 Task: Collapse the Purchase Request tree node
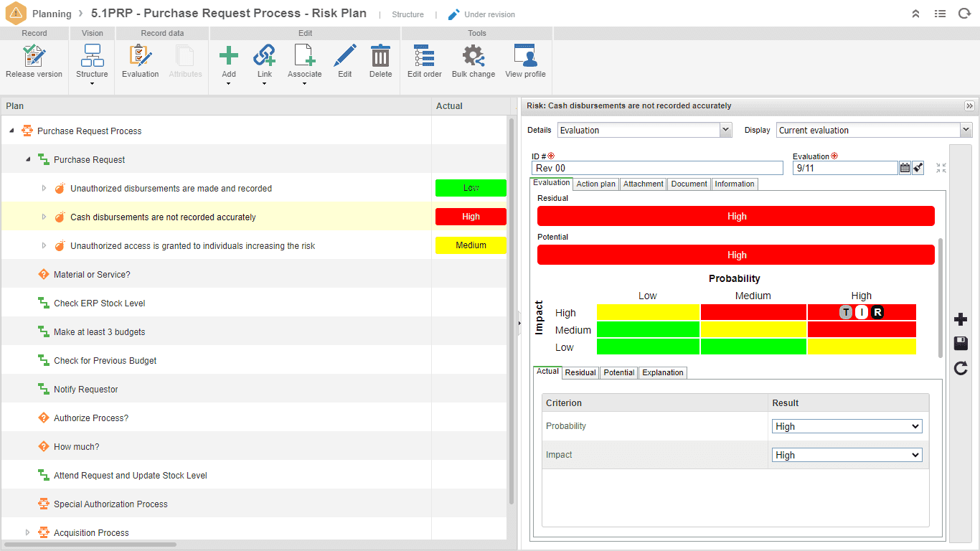tap(28, 159)
